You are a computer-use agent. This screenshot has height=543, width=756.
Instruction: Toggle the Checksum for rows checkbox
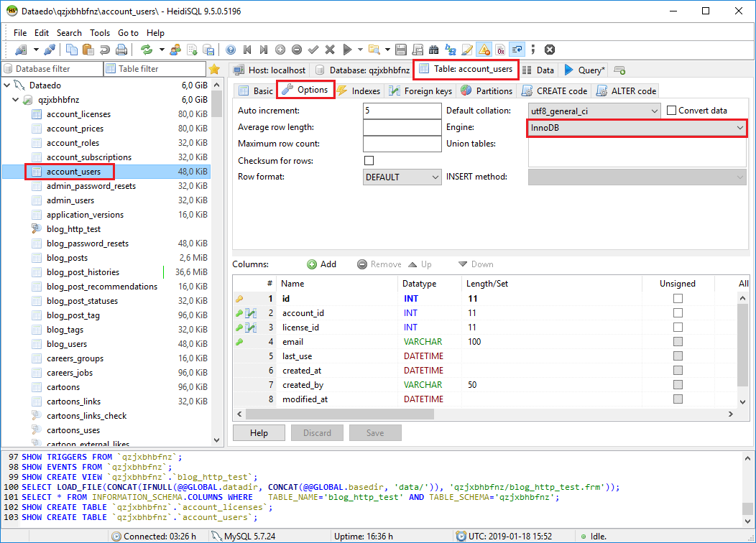[369, 160]
